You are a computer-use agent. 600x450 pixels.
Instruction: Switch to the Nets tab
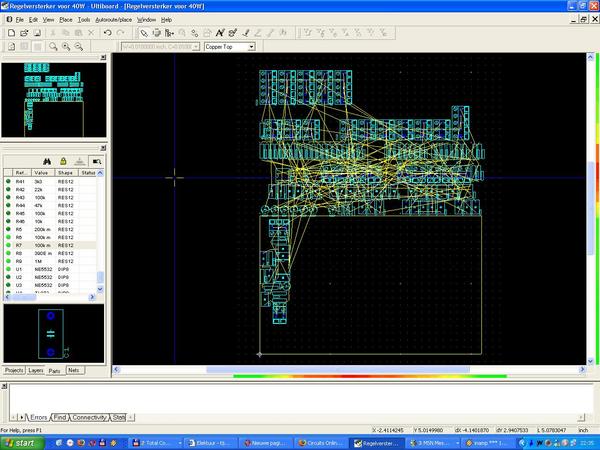coord(73,370)
